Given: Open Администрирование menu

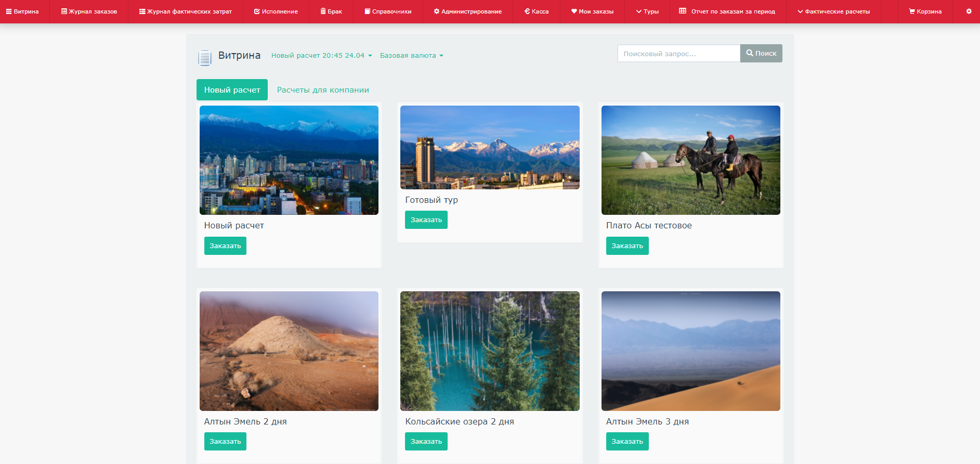Looking at the screenshot, I should (x=467, y=11).
